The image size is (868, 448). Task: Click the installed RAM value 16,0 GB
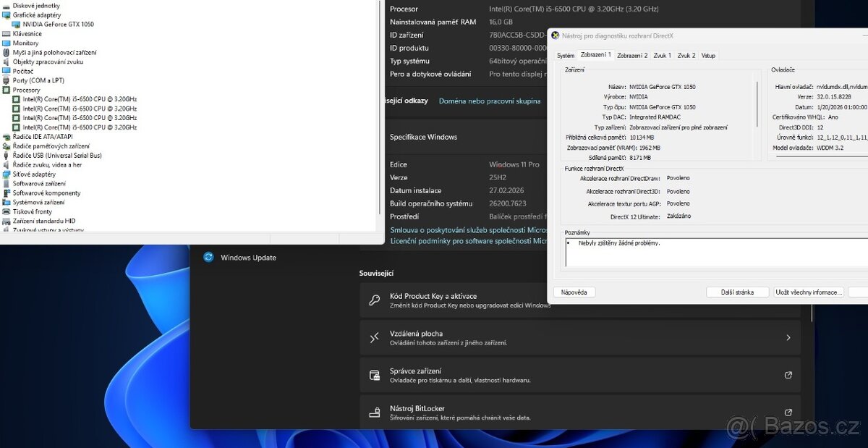point(501,22)
